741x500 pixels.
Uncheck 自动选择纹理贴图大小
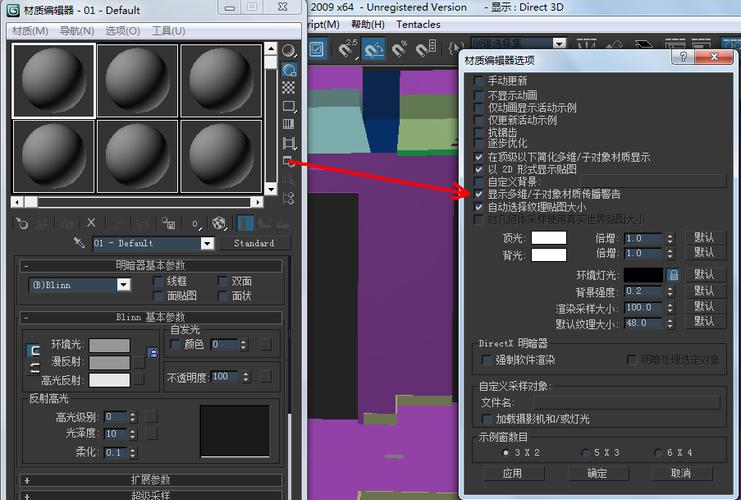[479, 207]
